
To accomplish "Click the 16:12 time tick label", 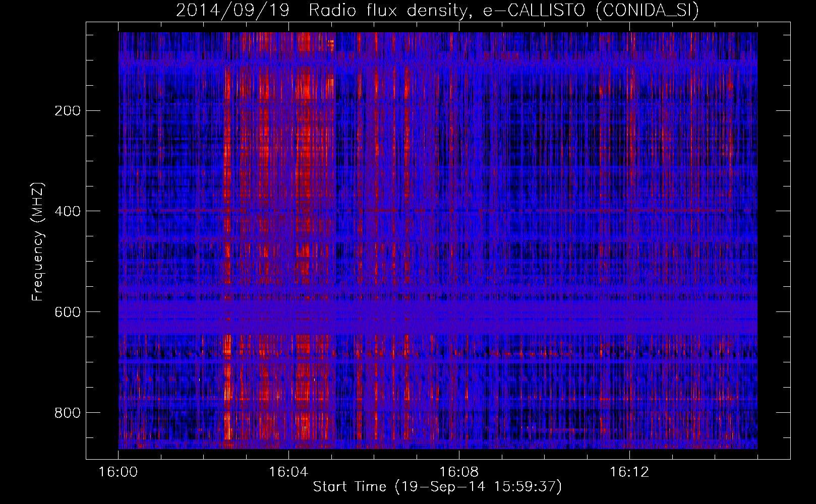I will point(629,472).
